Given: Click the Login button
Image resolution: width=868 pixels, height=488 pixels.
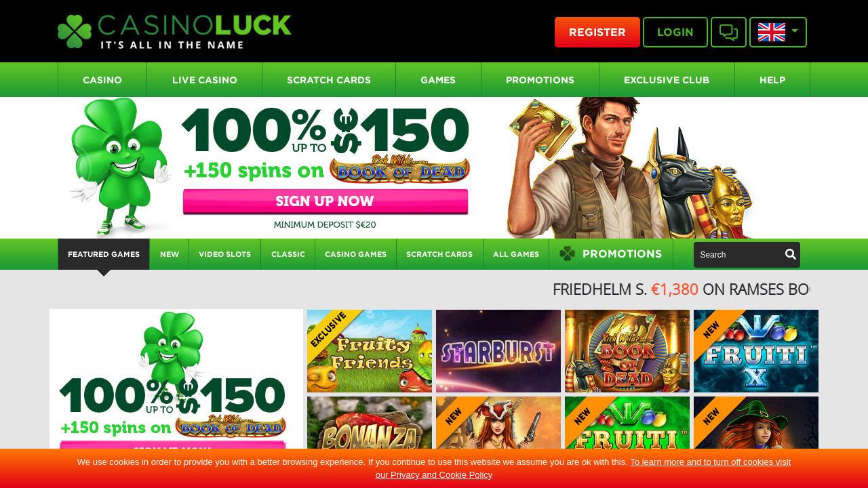Looking at the screenshot, I should 675,33.
